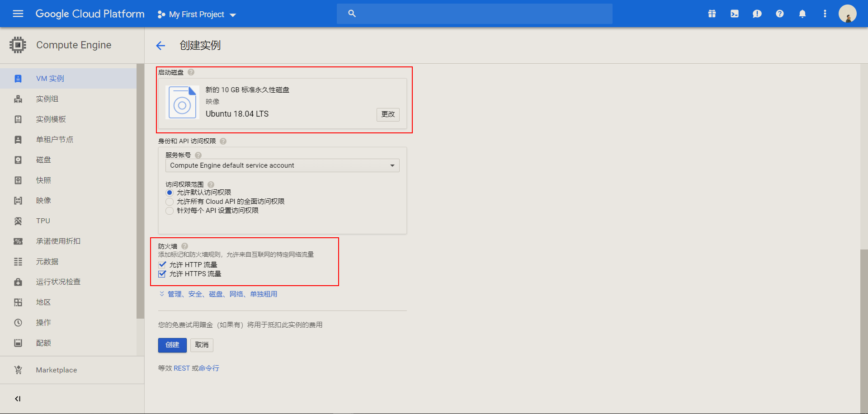This screenshot has height=414, width=868.
Task: Click the boot disk image icon
Action: click(182, 103)
